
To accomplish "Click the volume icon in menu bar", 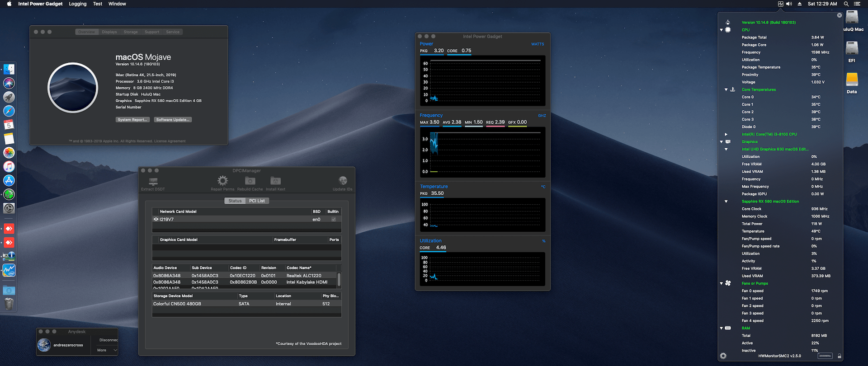I will (x=789, y=4).
